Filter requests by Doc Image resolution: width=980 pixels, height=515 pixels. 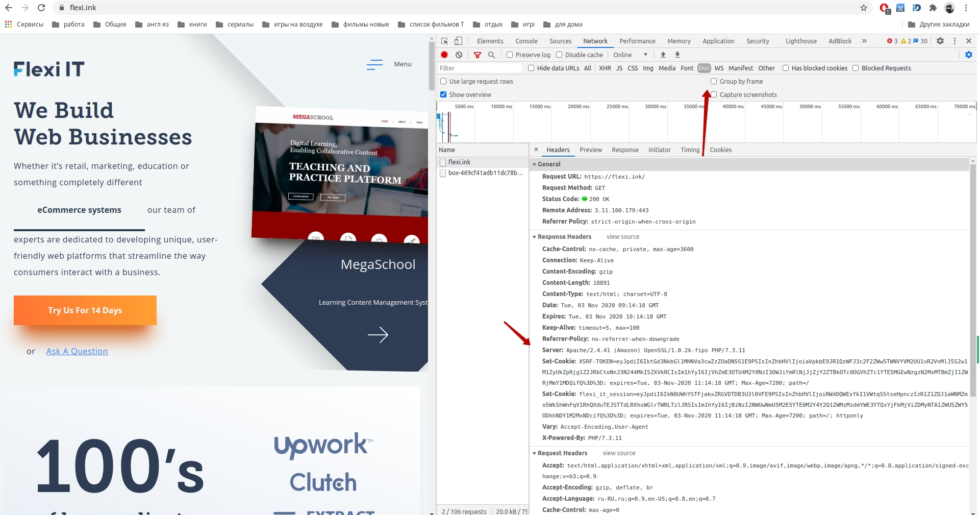pos(704,68)
